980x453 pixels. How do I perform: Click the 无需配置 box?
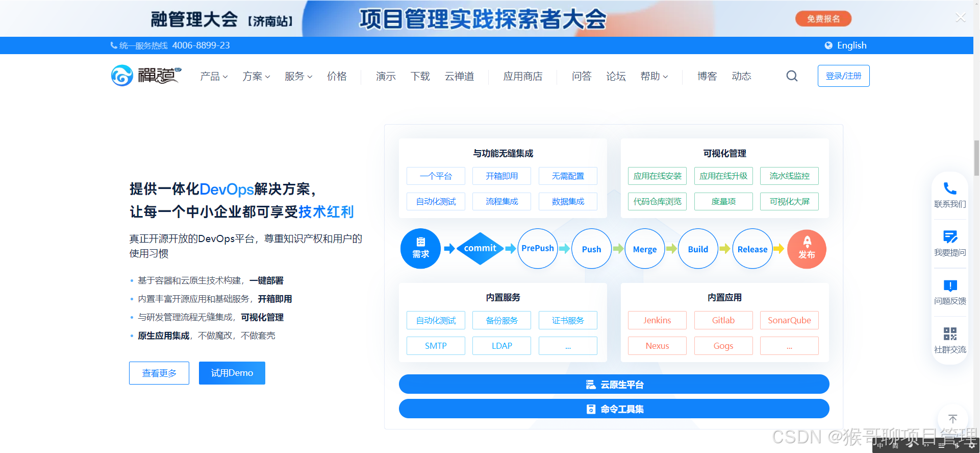(x=568, y=176)
